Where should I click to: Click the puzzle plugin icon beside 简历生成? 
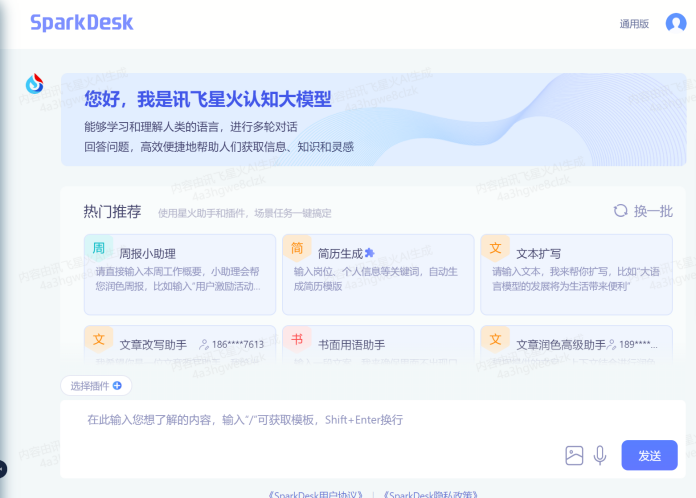point(369,253)
